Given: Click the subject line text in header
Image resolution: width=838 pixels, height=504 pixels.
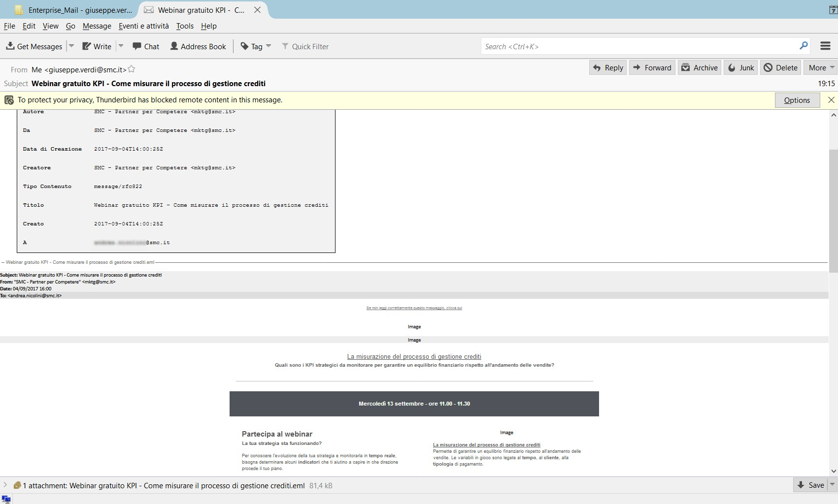Looking at the screenshot, I should pos(148,84).
